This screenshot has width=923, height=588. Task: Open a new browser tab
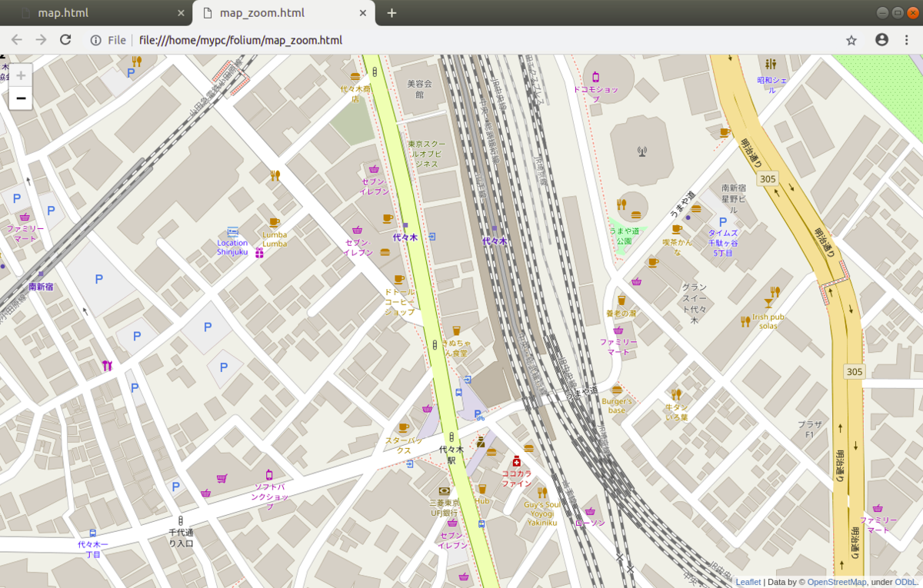pyautogui.click(x=392, y=13)
